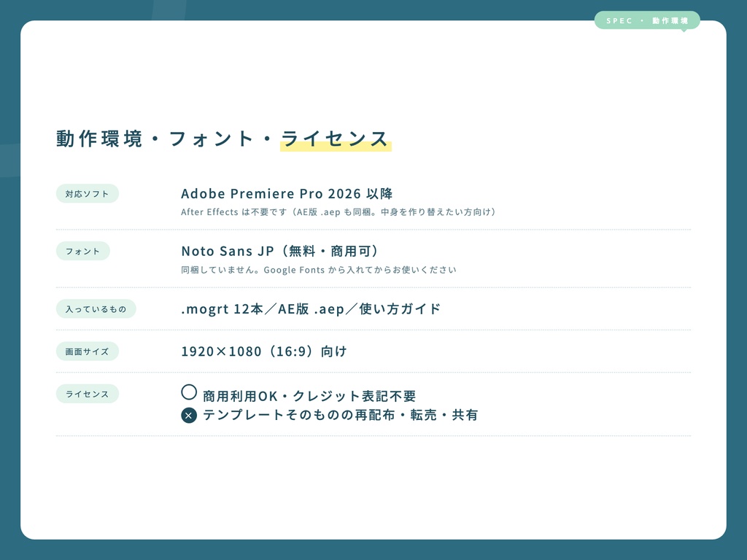The height and width of the screenshot is (560, 747).
Task: Click the text テンプレートそのものの再配布・転売・共有
Action: tap(341, 415)
